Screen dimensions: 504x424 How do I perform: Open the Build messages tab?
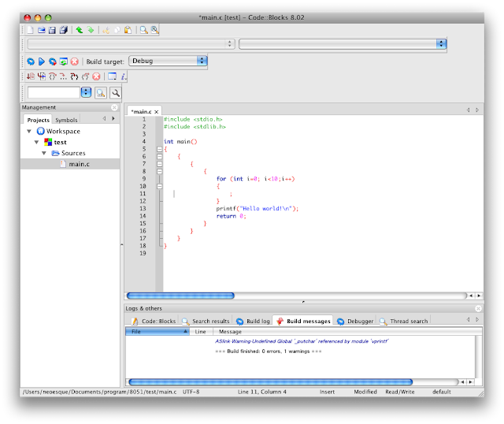coord(303,321)
